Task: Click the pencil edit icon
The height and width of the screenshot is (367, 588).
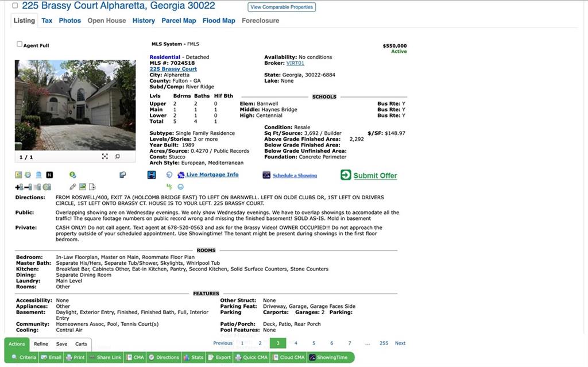Action: (73, 187)
